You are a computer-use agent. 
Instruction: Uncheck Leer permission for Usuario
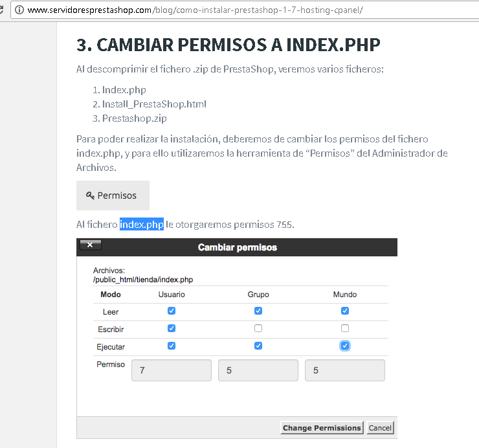click(172, 311)
